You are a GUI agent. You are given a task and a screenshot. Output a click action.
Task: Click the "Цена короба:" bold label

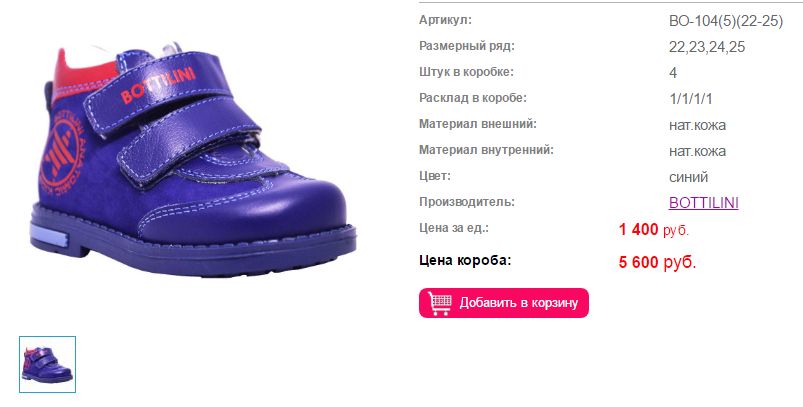click(465, 260)
